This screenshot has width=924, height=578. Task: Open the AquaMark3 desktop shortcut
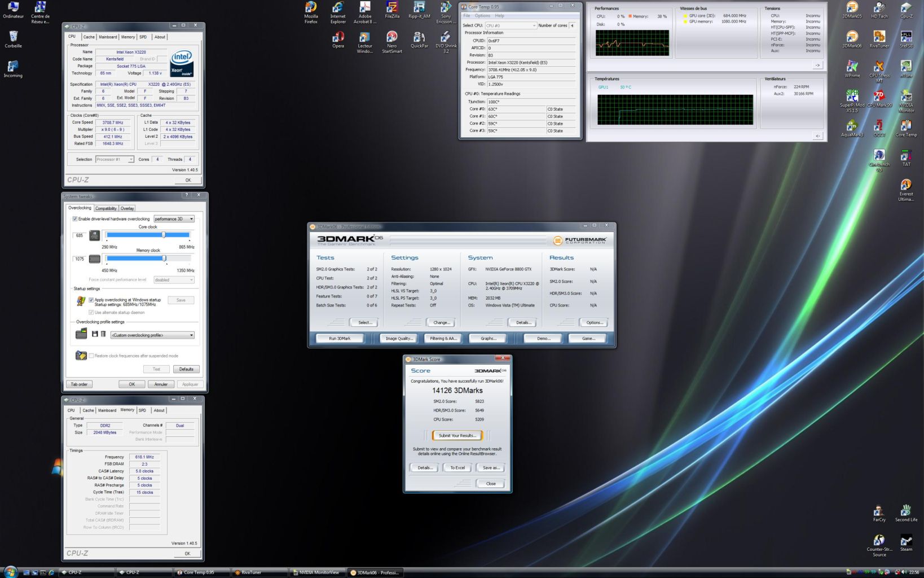click(852, 128)
